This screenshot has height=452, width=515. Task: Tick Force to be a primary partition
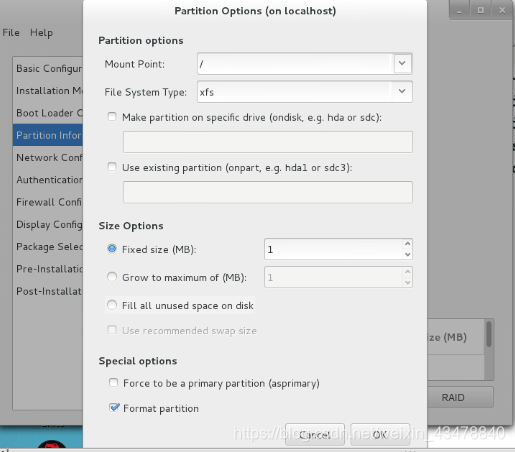click(113, 382)
